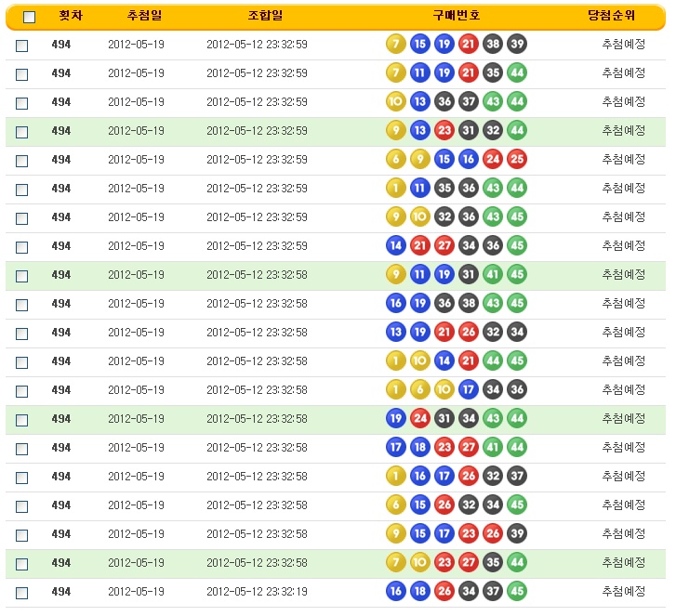Select checkbox of row with balls 6, 9, 15, 16

[x=22, y=161]
